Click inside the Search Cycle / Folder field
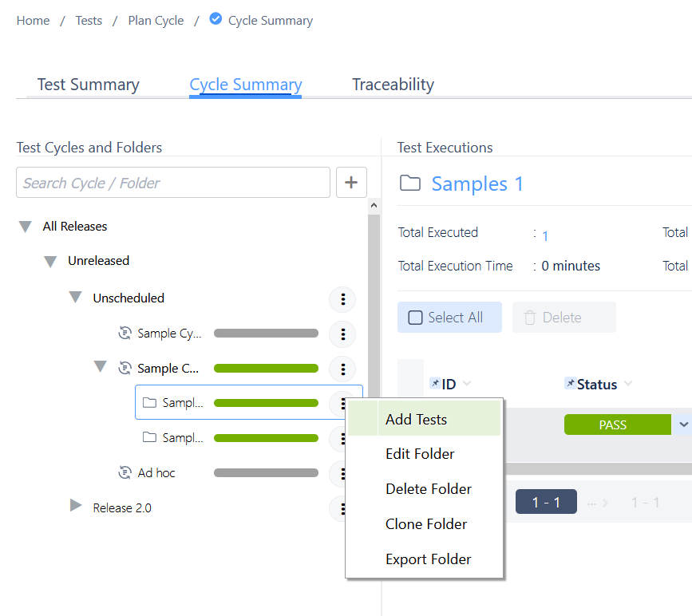The image size is (692, 616). [172, 182]
